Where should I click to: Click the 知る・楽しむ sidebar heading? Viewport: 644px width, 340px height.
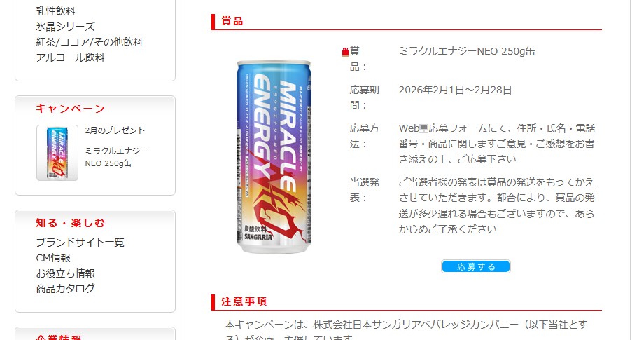pos(71,223)
